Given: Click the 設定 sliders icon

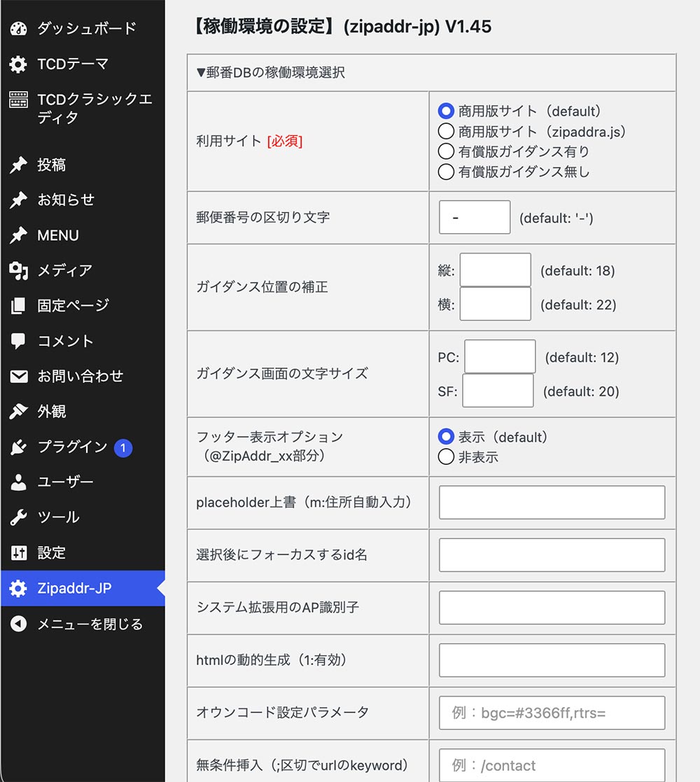Looking at the screenshot, I should [18, 552].
